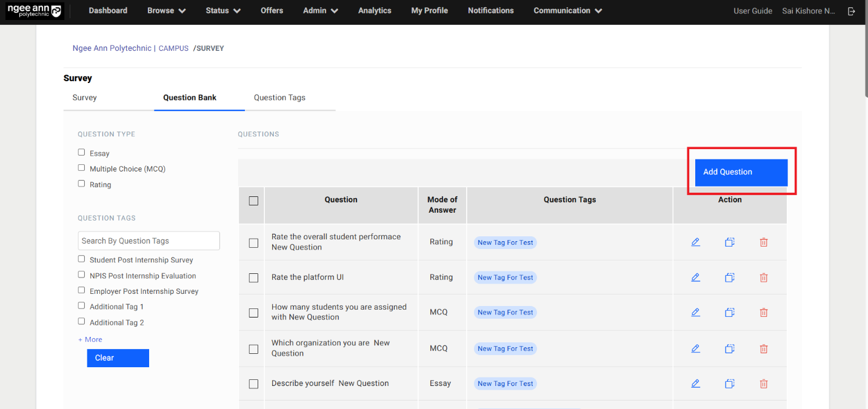Switch to the Question Tags tab
Screen dimensions: 868x409
tap(279, 98)
